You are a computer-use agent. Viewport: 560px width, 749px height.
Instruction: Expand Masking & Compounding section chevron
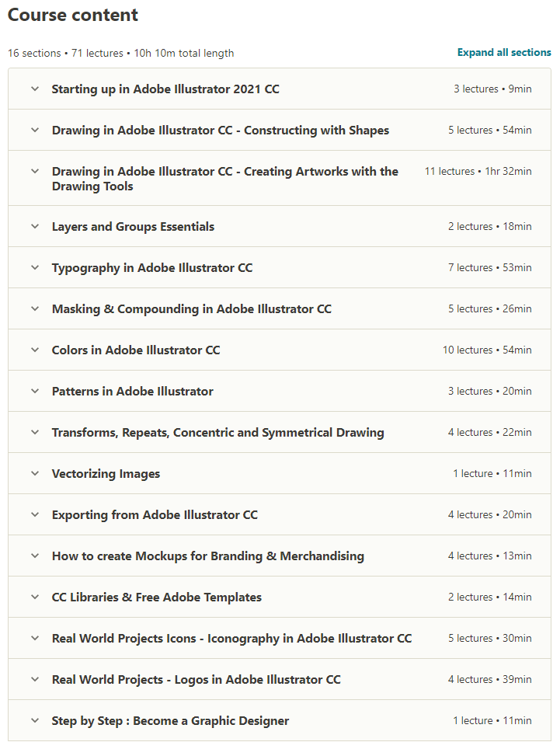(x=35, y=308)
